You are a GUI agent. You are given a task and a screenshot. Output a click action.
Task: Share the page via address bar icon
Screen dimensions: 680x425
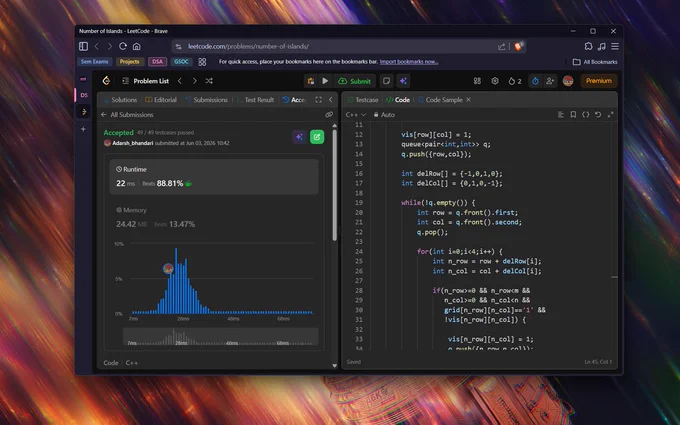click(502, 46)
